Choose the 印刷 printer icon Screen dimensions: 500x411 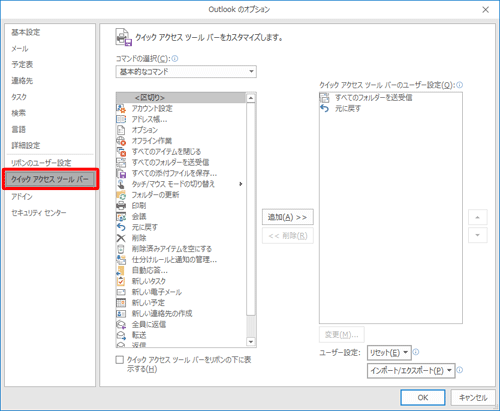coord(121,205)
